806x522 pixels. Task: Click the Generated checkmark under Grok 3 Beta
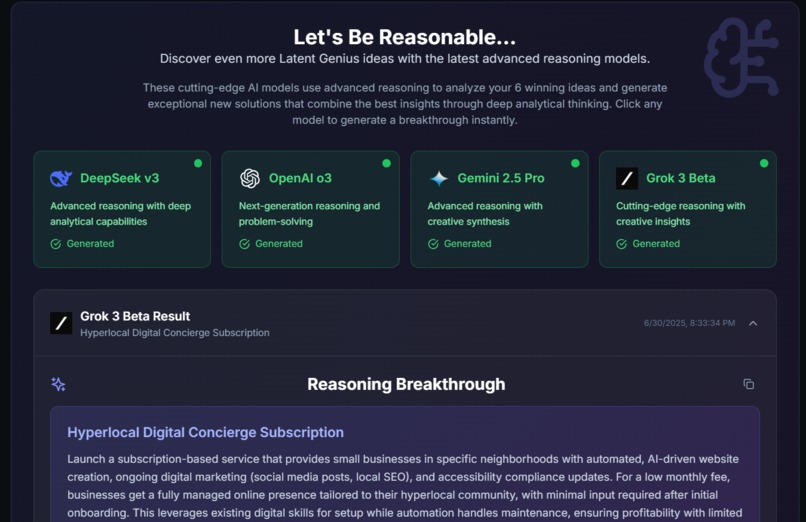click(621, 244)
